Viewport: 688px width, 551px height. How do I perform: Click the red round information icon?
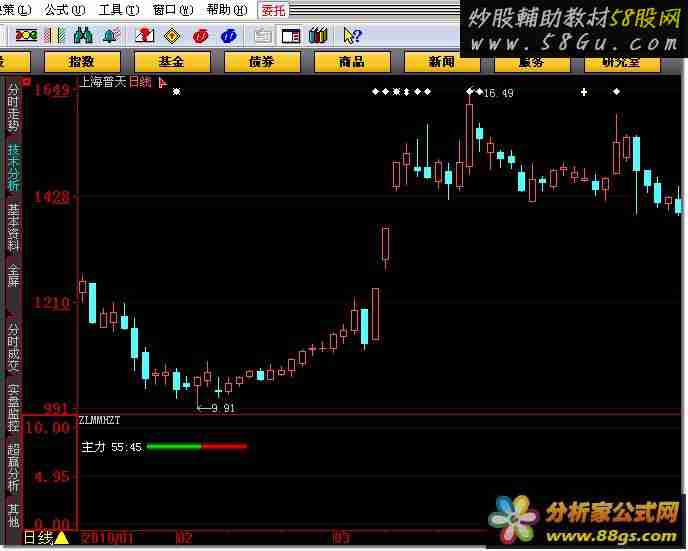tap(201, 36)
